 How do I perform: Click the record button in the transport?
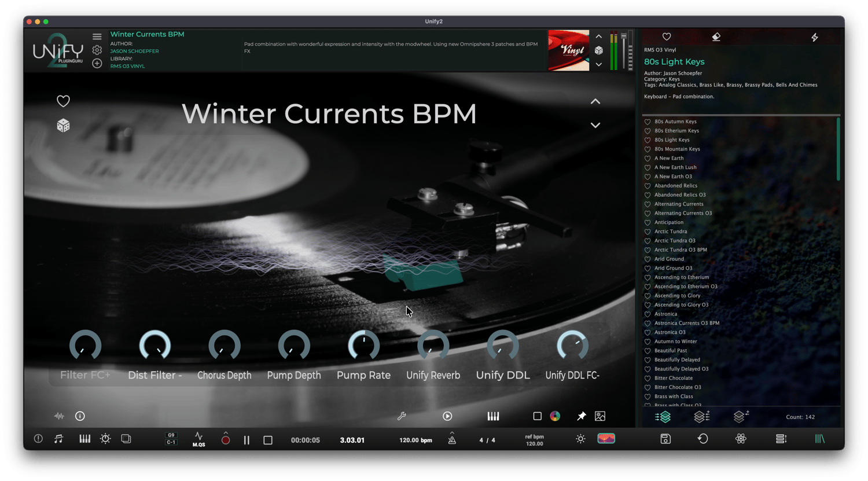point(226,440)
